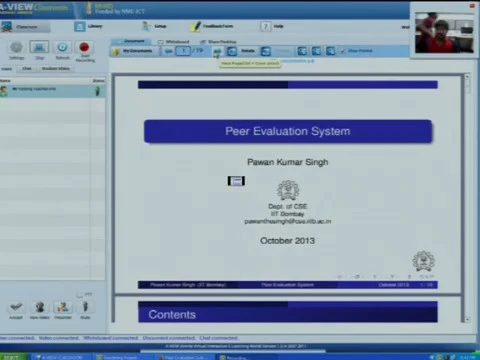
Task: Open My Documents
Action: pos(133,51)
